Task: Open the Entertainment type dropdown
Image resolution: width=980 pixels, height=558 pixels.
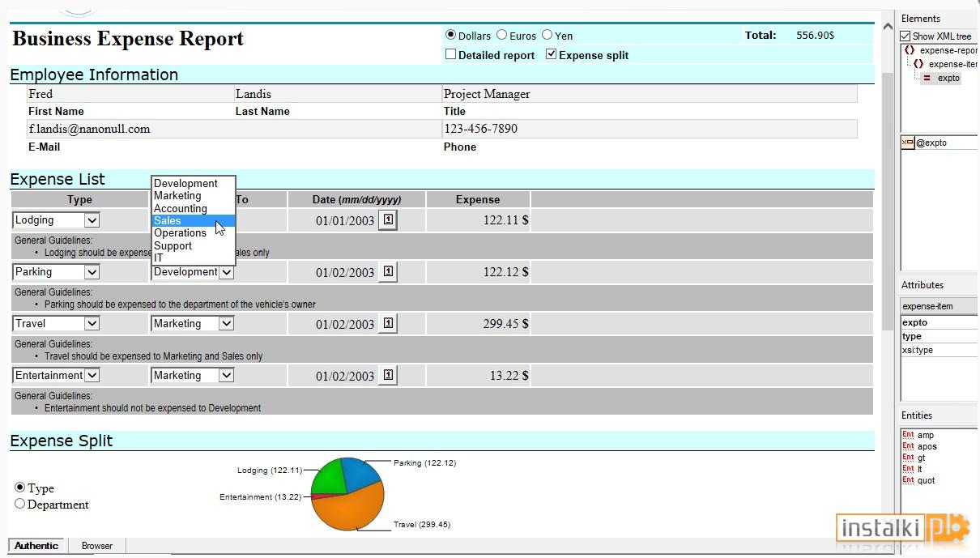Action: click(x=92, y=375)
